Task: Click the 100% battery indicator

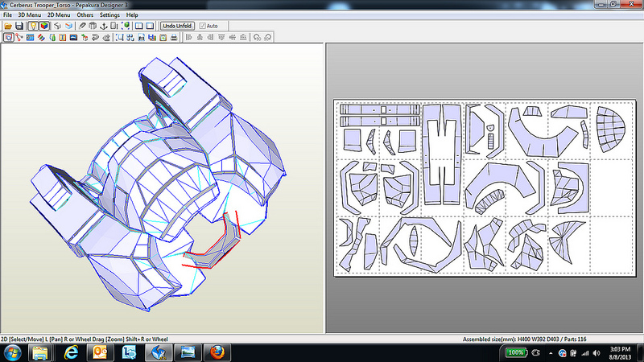Action: [x=515, y=352]
